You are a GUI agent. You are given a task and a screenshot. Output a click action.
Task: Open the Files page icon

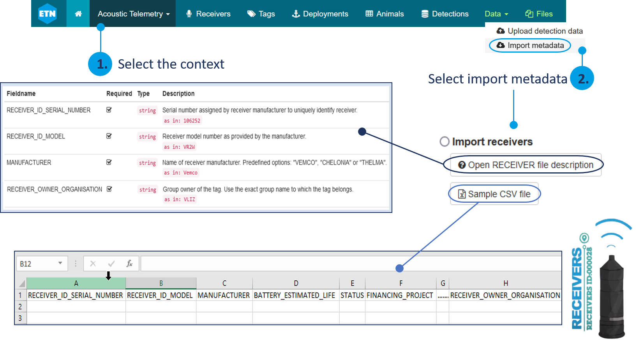(529, 14)
